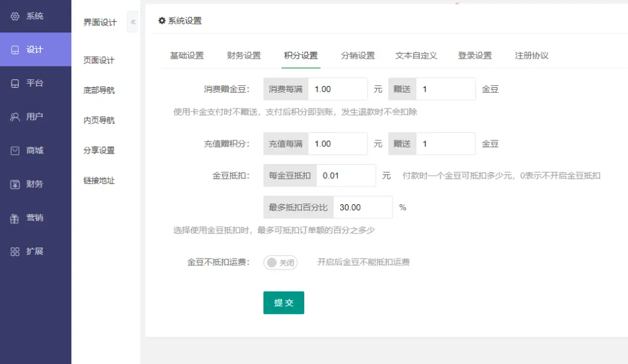Focus the 每金豆抵扣 value input
Screen dimensions: 628x364
coord(346,176)
